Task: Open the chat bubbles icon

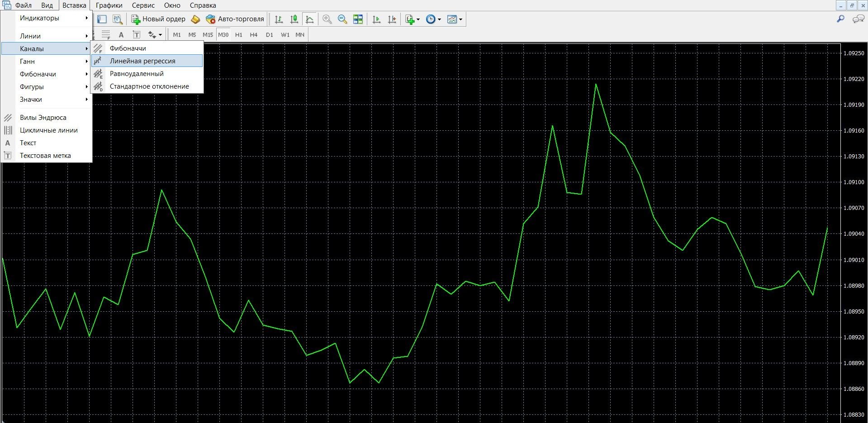Action: coord(858,19)
